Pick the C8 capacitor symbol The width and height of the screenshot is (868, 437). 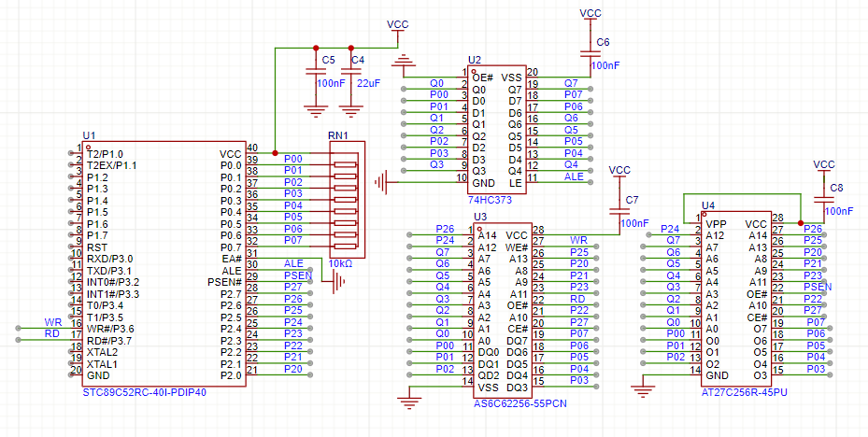[x=824, y=199]
